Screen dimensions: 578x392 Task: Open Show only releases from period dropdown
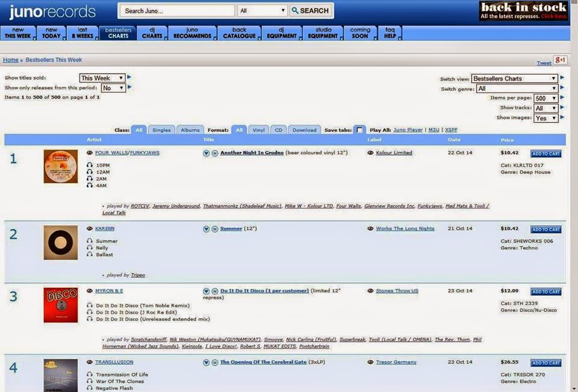[x=113, y=88]
